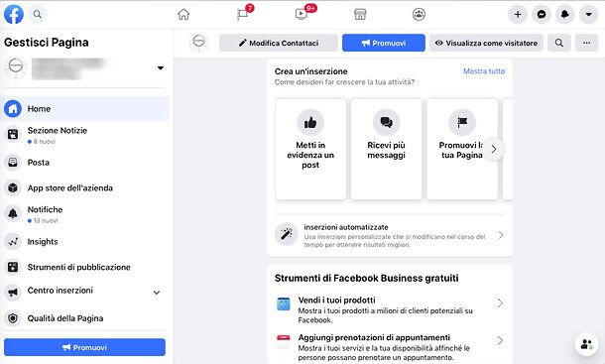Click the shop icon beside Vendi i tuoi prodotti
The height and width of the screenshot is (364, 605).
coord(284,304)
